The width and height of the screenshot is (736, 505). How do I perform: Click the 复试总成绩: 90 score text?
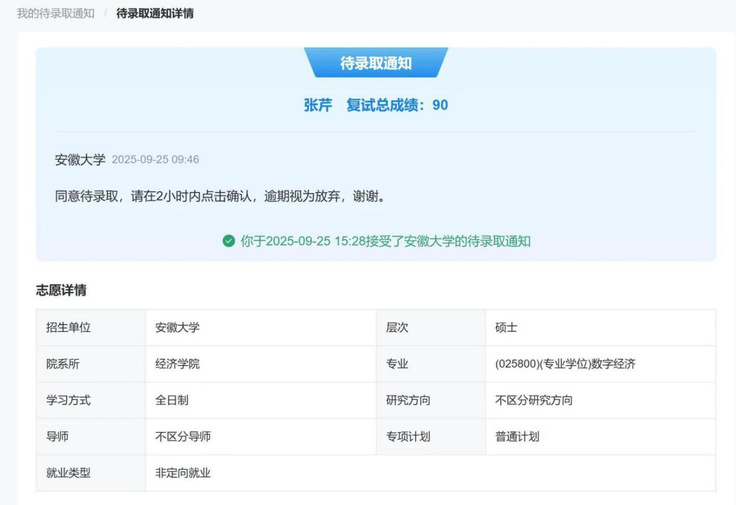pos(397,104)
